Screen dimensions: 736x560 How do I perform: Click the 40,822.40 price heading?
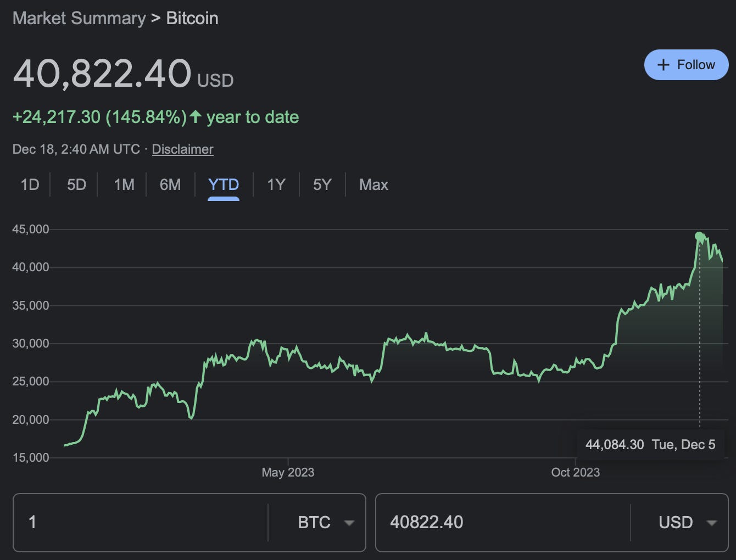[102, 74]
